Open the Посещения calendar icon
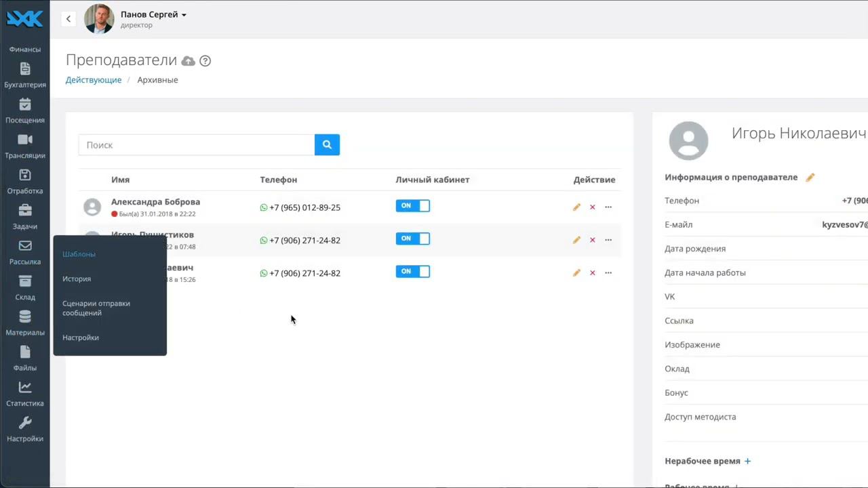 [25, 104]
